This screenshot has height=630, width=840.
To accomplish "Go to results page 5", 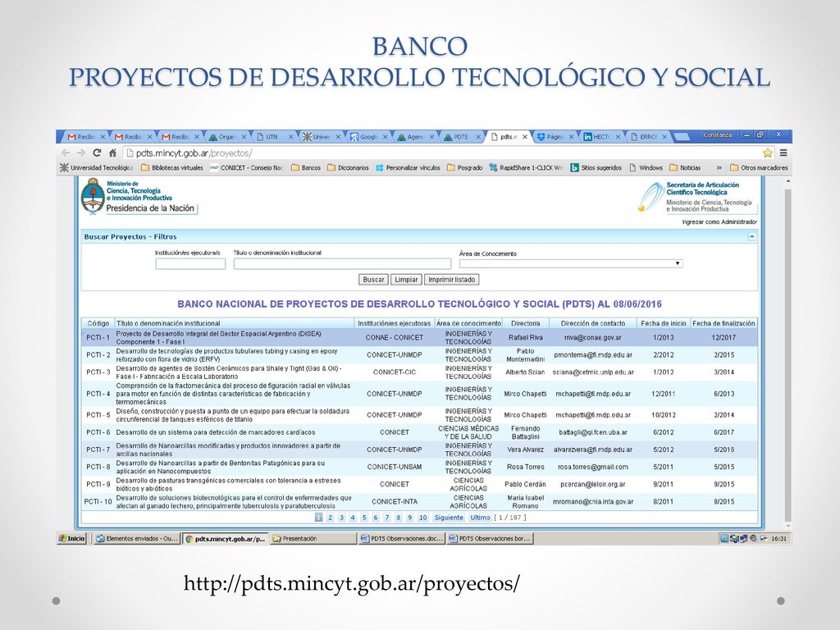I will (x=363, y=518).
